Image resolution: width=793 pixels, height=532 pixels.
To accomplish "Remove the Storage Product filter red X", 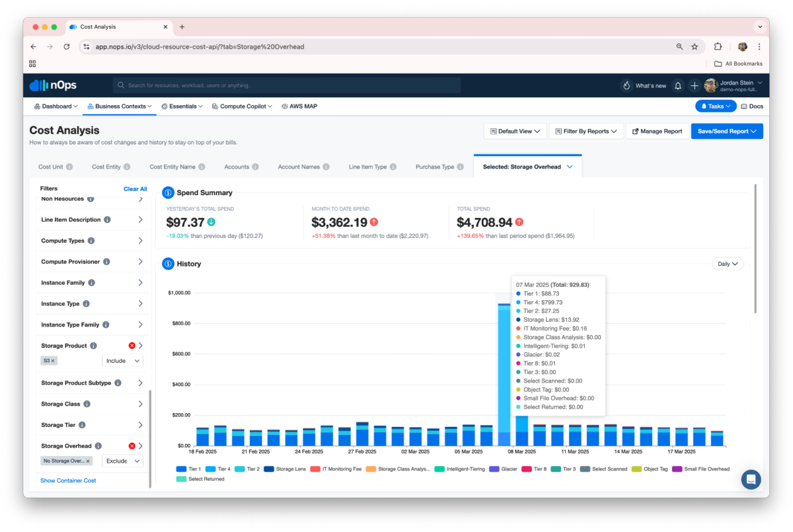I will tap(132, 346).
